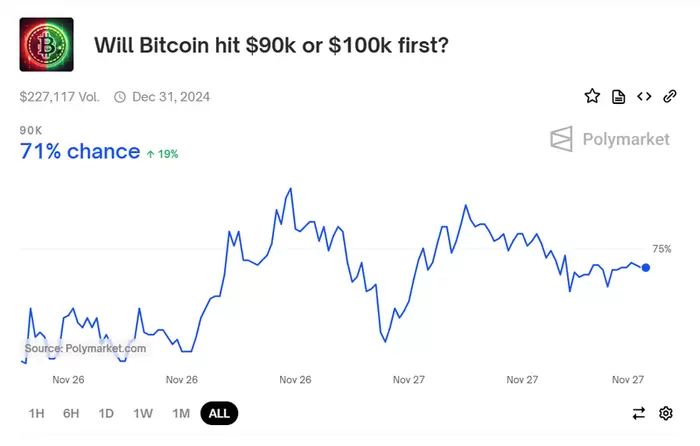Select the 6H time range
Image resolution: width=700 pixels, height=446 pixels.
(x=70, y=413)
